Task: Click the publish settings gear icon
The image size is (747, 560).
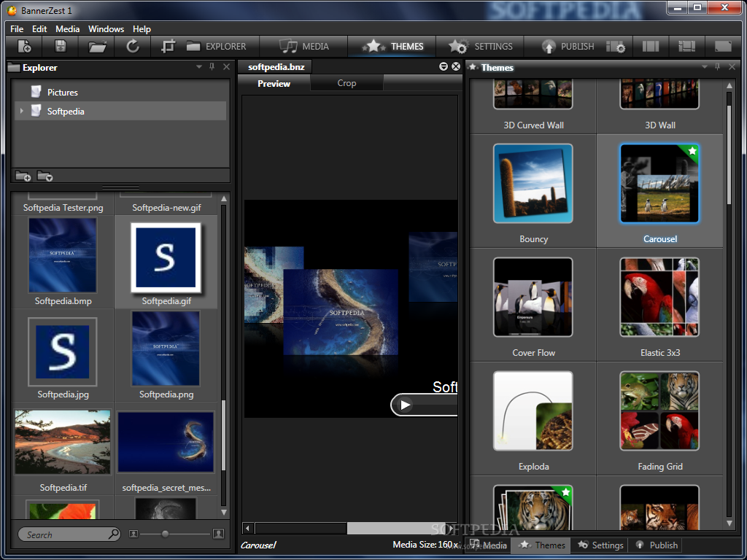Action: coord(616,47)
